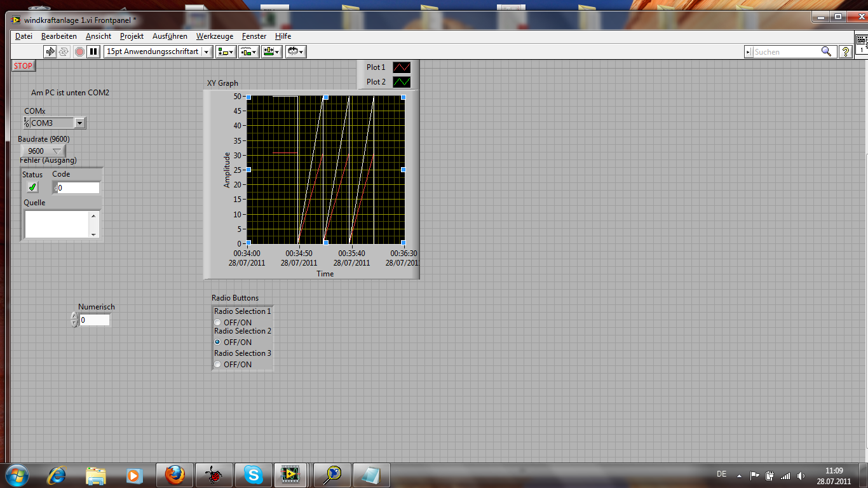The height and width of the screenshot is (488, 868).
Task: Click the Abort Execution icon
Action: pyautogui.click(x=79, y=51)
